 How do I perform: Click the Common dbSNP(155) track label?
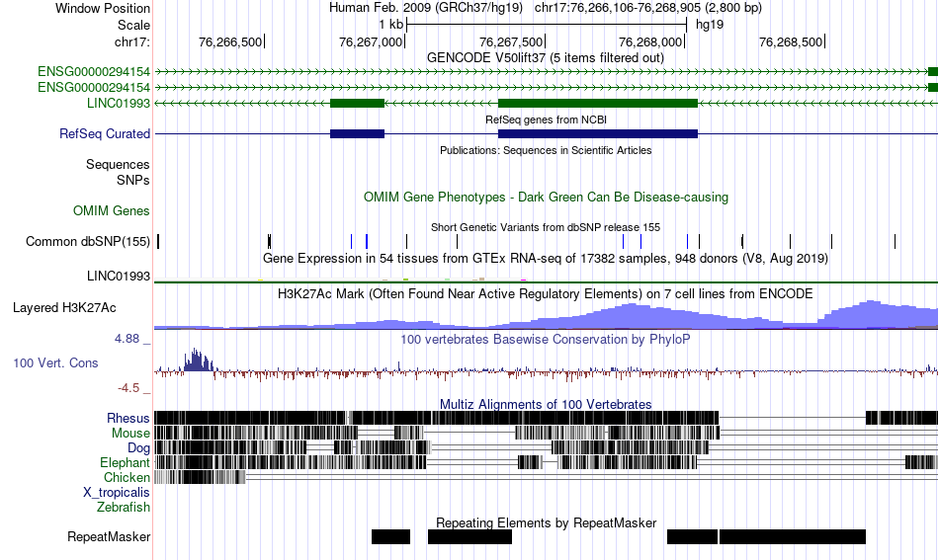87,241
